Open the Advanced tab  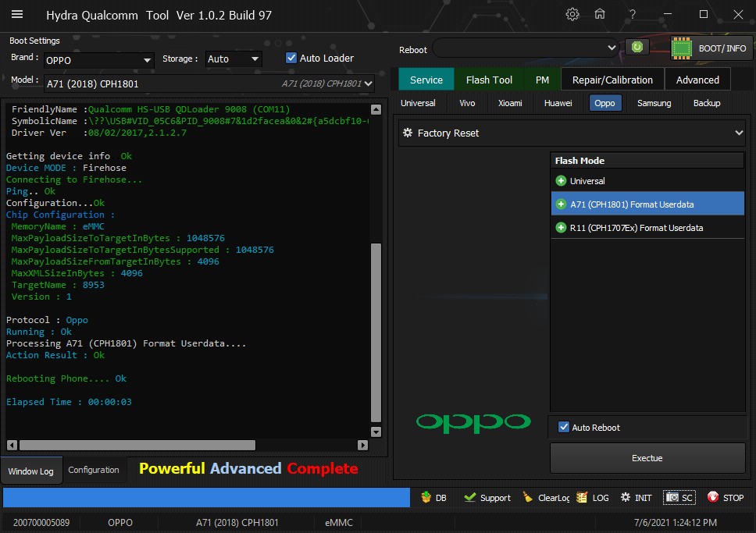point(697,80)
